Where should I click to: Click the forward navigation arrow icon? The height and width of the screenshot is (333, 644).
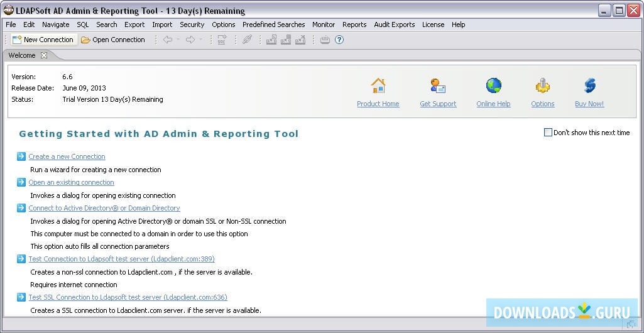coord(190,40)
